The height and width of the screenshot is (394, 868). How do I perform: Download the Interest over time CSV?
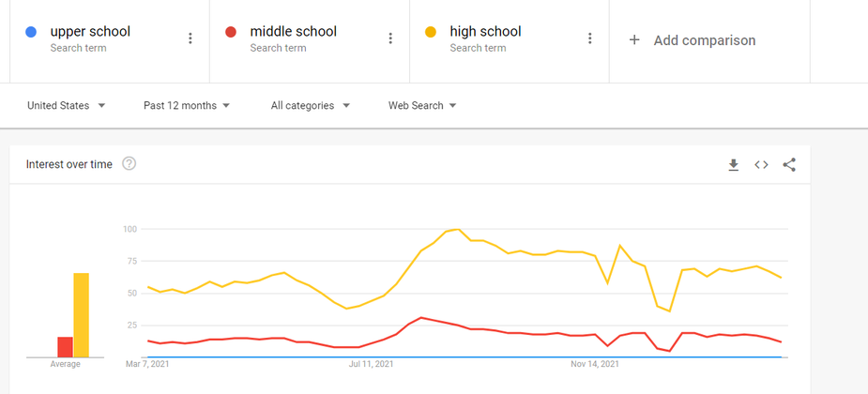pyautogui.click(x=734, y=165)
